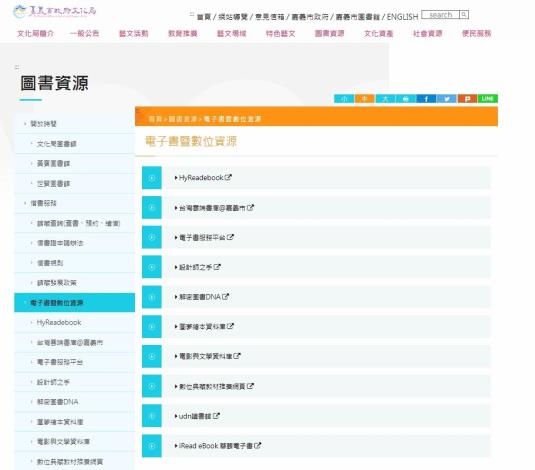Click teal icon beside 台灣雲端書庫@嘉義市 row
This screenshot has height=470, width=535.
coord(152,208)
